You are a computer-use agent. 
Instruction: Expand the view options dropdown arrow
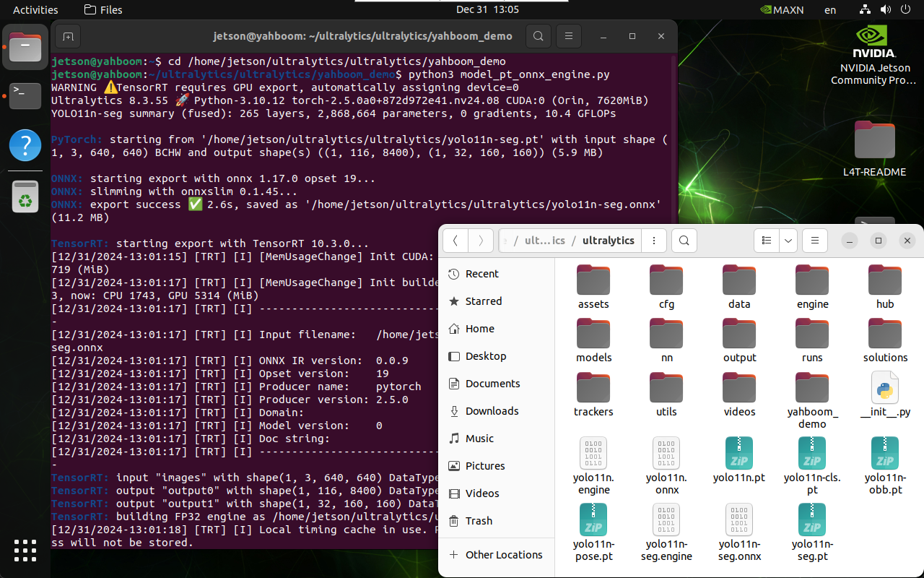(788, 241)
